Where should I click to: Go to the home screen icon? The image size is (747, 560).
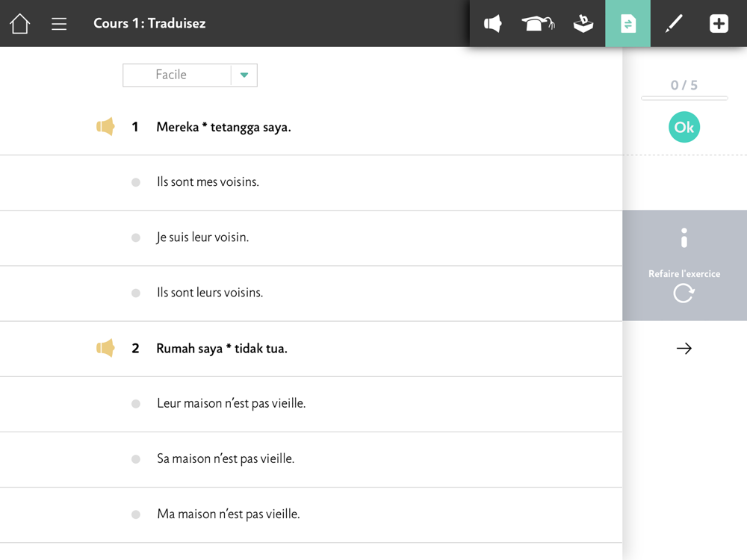click(x=20, y=24)
